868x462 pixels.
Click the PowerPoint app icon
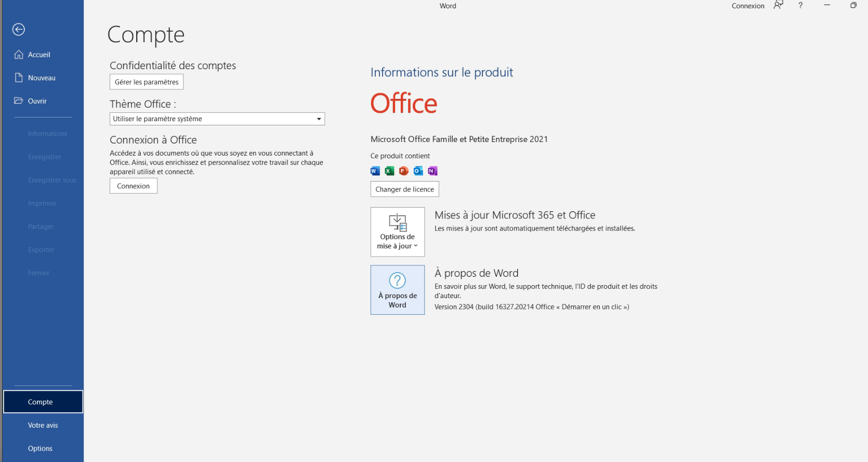404,171
